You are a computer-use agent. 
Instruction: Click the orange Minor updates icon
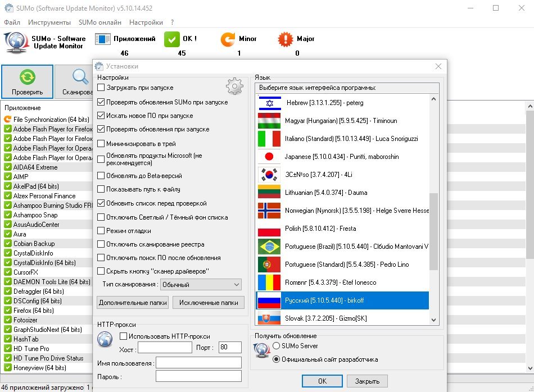click(x=228, y=39)
